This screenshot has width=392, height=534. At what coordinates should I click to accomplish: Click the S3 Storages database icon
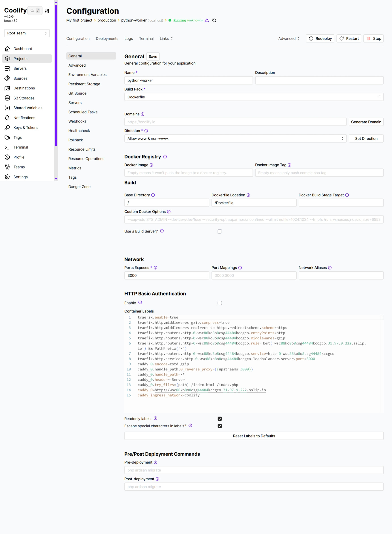point(7,98)
